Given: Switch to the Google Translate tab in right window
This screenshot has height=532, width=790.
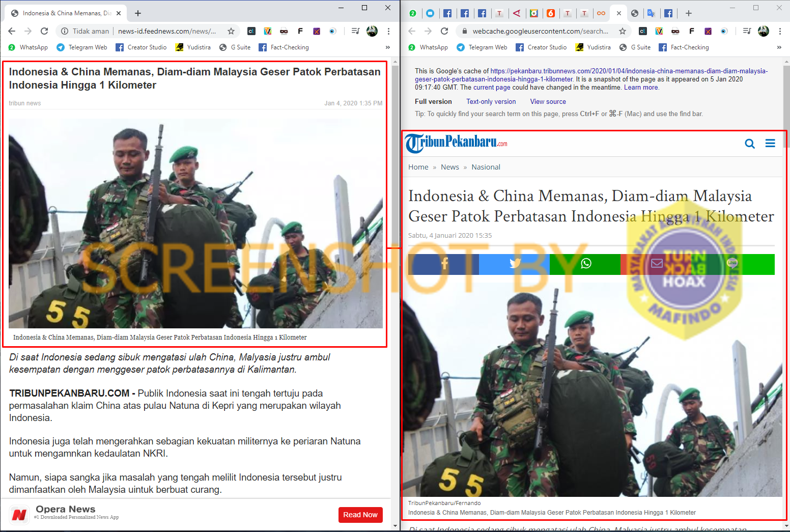Looking at the screenshot, I should pos(651,13).
